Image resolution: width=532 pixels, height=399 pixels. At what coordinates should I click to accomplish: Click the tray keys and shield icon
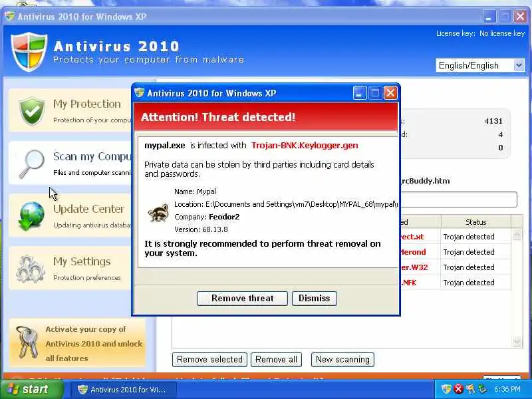(x=470, y=389)
